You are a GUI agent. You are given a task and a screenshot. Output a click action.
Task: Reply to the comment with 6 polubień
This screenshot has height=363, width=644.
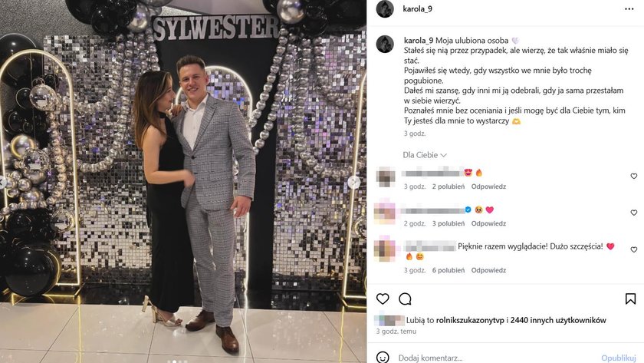pyautogui.click(x=488, y=270)
